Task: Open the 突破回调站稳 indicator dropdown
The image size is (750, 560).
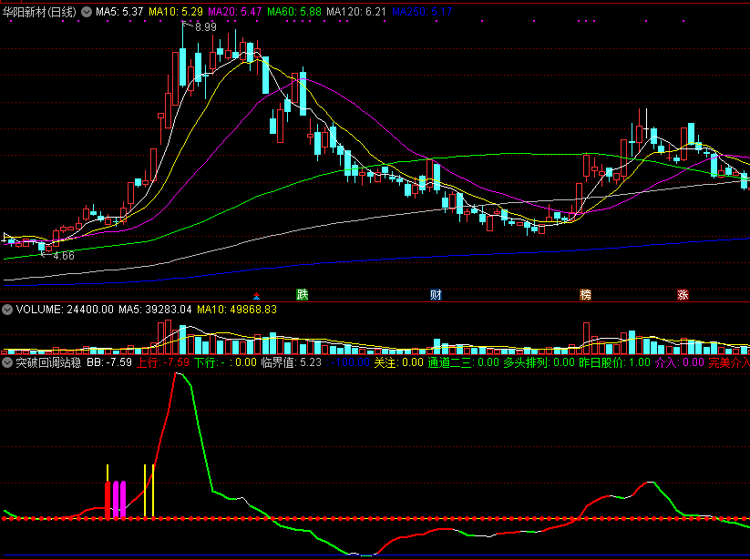Action: pos(7,362)
